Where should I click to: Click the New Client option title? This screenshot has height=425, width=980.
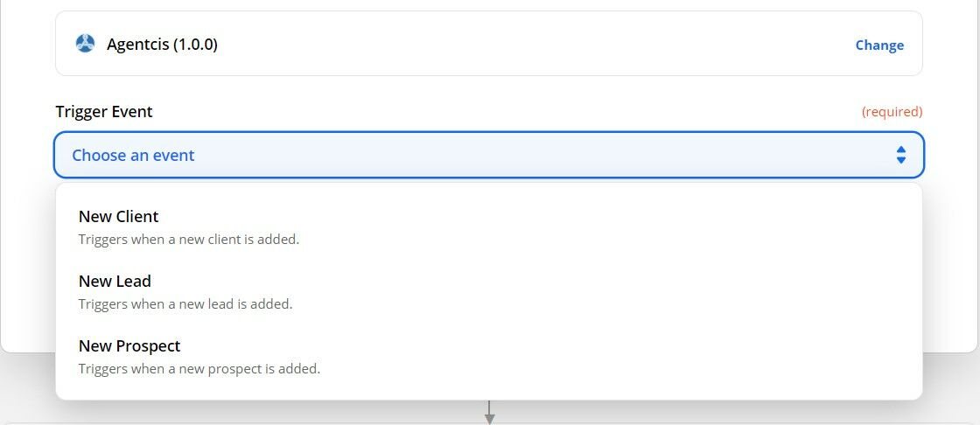tap(119, 216)
